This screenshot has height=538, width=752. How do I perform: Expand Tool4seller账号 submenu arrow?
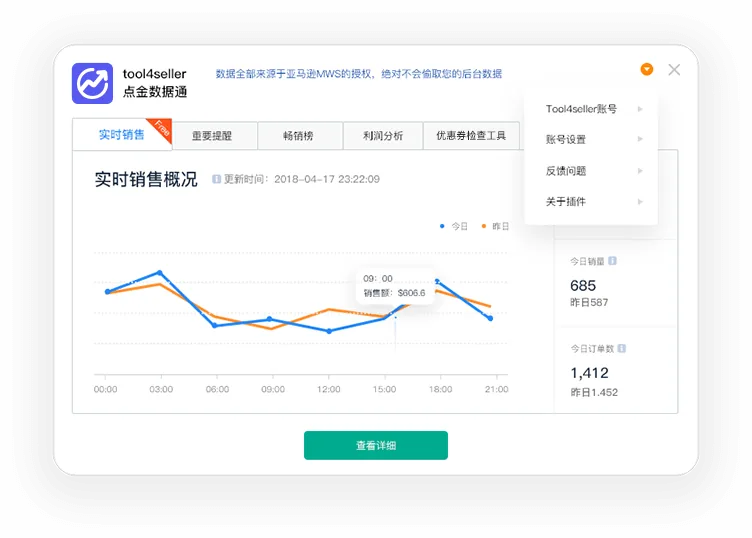point(640,109)
